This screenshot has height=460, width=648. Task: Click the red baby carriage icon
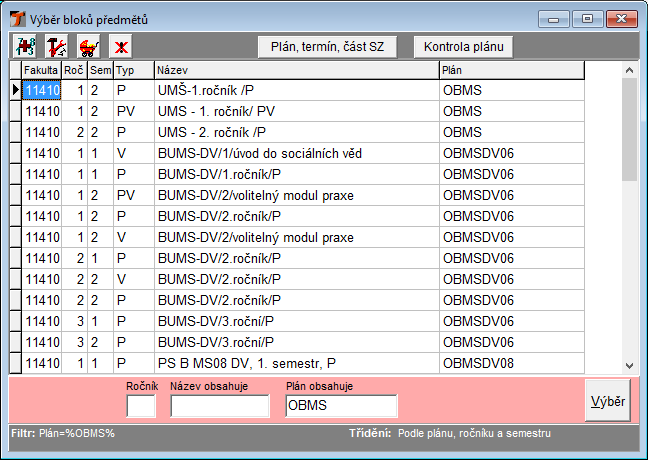(x=88, y=46)
